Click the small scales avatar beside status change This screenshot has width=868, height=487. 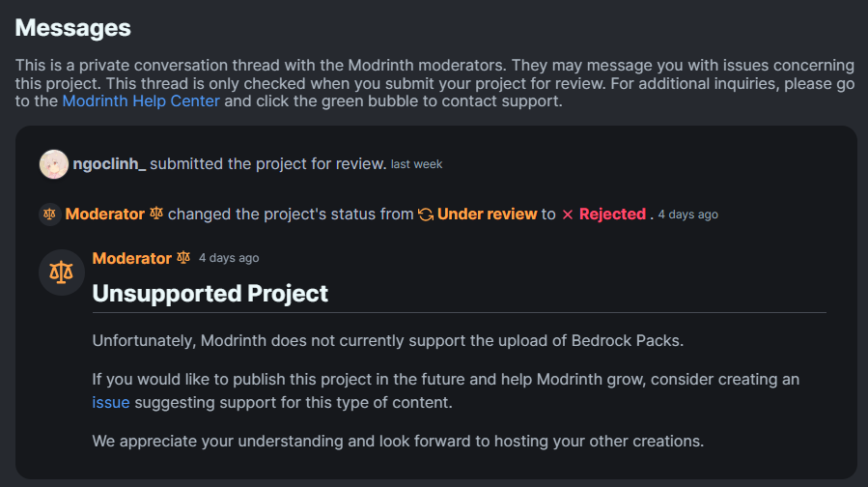click(49, 215)
